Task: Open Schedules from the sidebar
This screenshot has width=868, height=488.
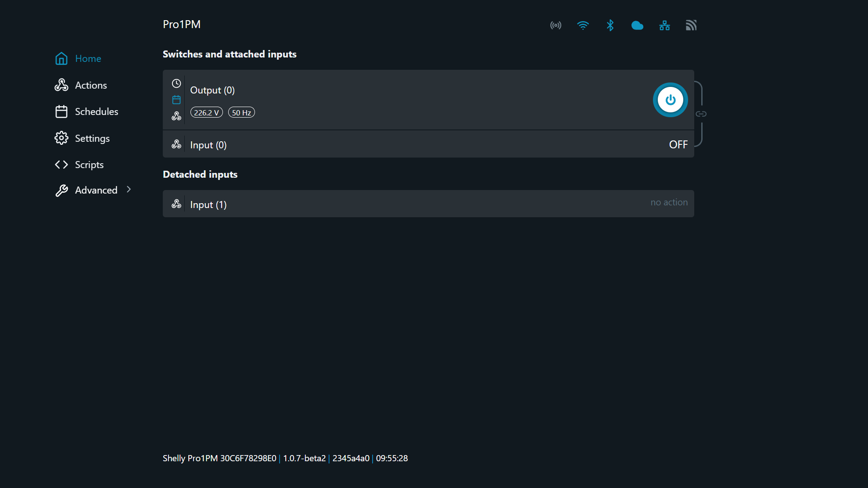Action: (x=97, y=111)
